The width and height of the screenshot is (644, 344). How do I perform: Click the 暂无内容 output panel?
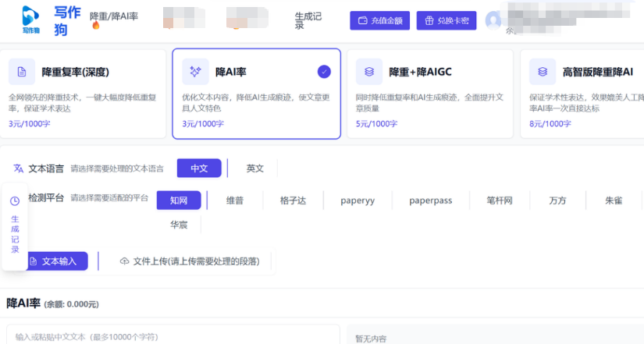tap(496, 335)
